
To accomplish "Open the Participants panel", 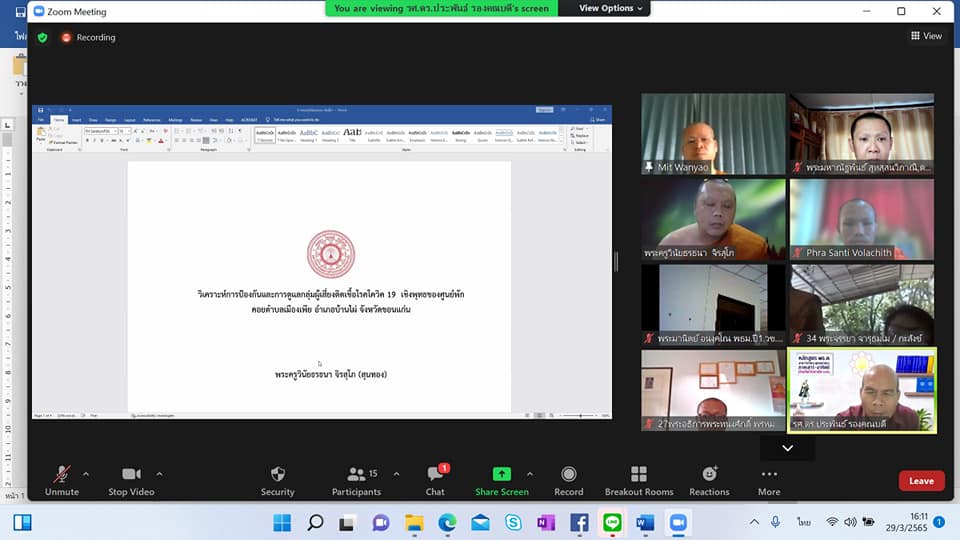I will (x=356, y=481).
